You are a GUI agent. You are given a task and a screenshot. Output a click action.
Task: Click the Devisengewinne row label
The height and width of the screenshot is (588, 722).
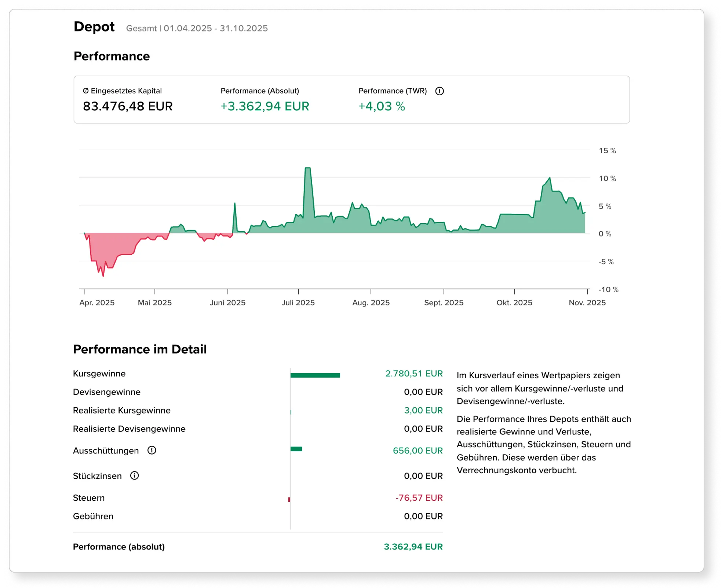(107, 392)
